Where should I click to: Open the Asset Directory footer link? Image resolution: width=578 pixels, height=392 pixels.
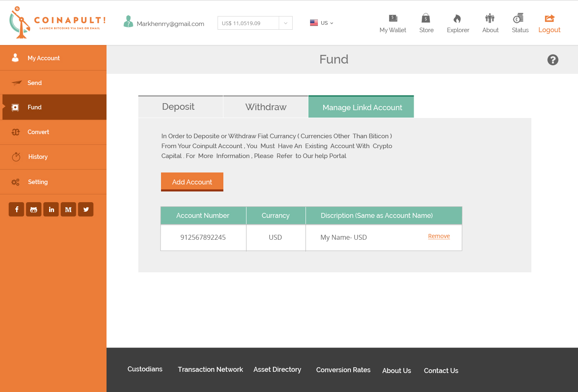tap(277, 369)
